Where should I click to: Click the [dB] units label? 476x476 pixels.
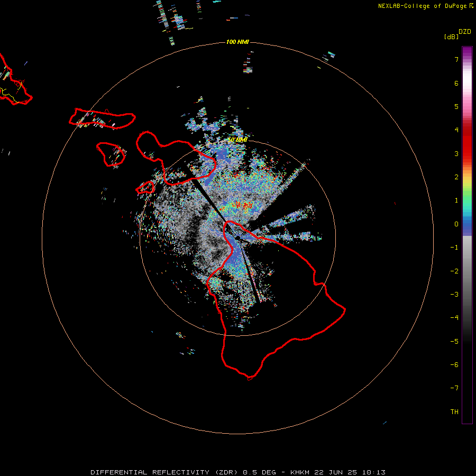point(452,36)
